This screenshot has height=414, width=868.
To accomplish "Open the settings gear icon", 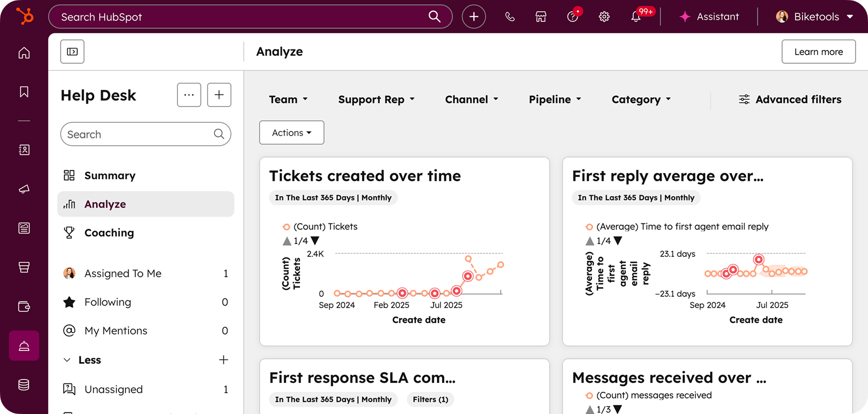I will [x=604, y=17].
